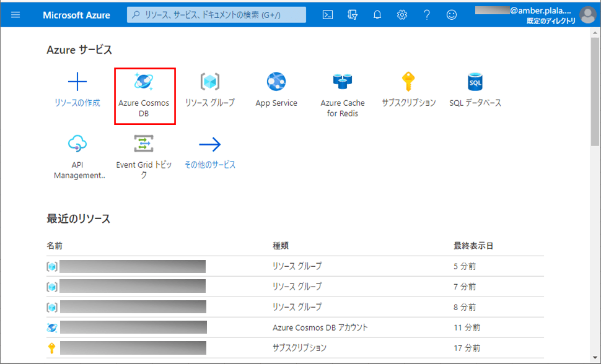Click リソース グループ type cell in 8 分前 row
601x364 pixels.
click(x=297, y=307)
